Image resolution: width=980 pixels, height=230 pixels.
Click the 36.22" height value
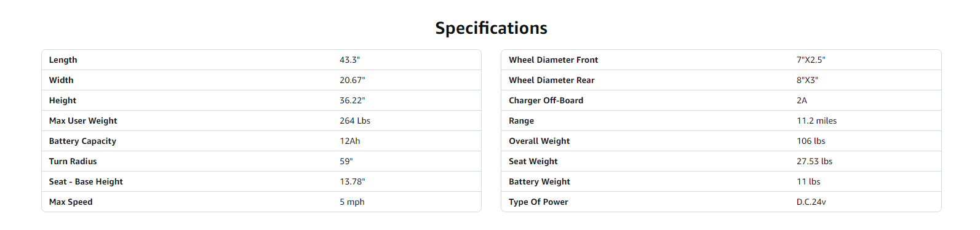352,100
